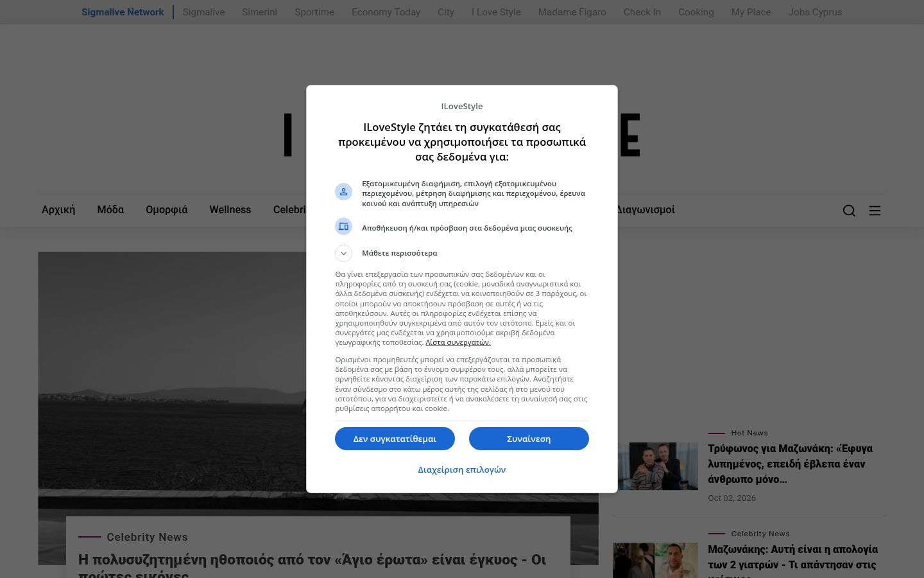The width and height of the screenshot is (924, 578).
Task: Click the Sigmalive Network link
Action: (x=123, y=12)
